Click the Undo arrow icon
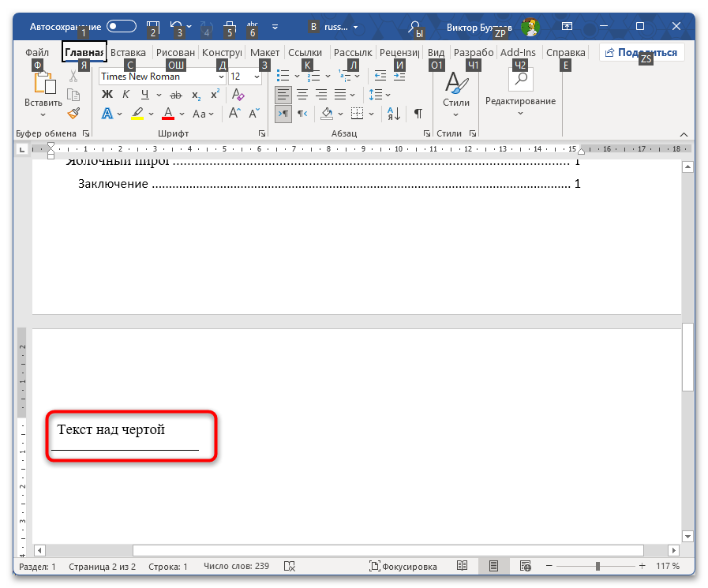This screenshot has height=588, width=708. (x=176, y=27)
